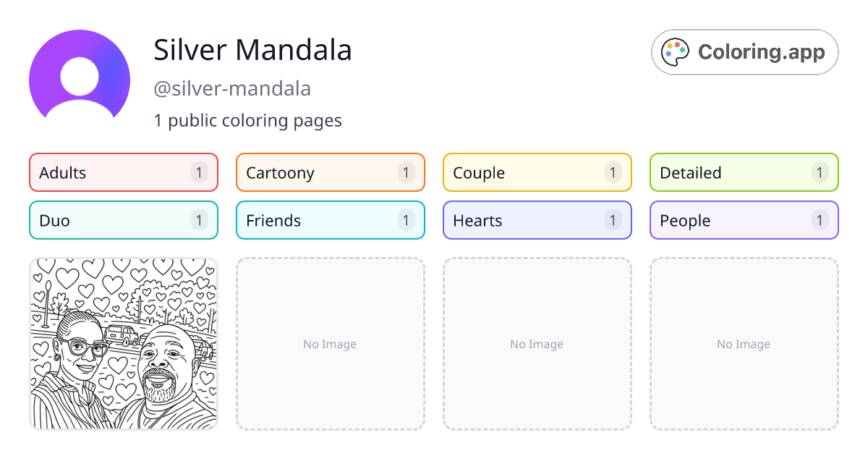Click the count badge on People tag

820,220
